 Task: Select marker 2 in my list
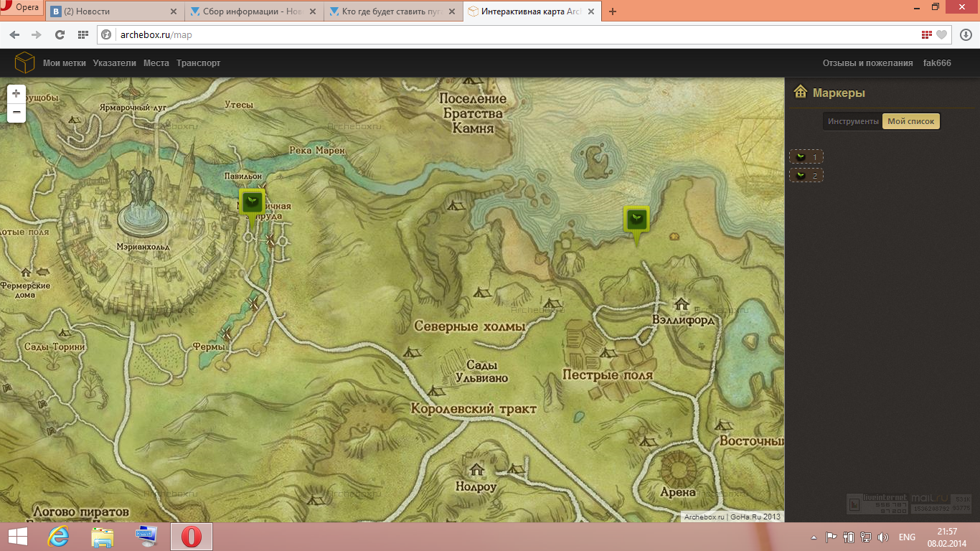click(x=806, y=175)
